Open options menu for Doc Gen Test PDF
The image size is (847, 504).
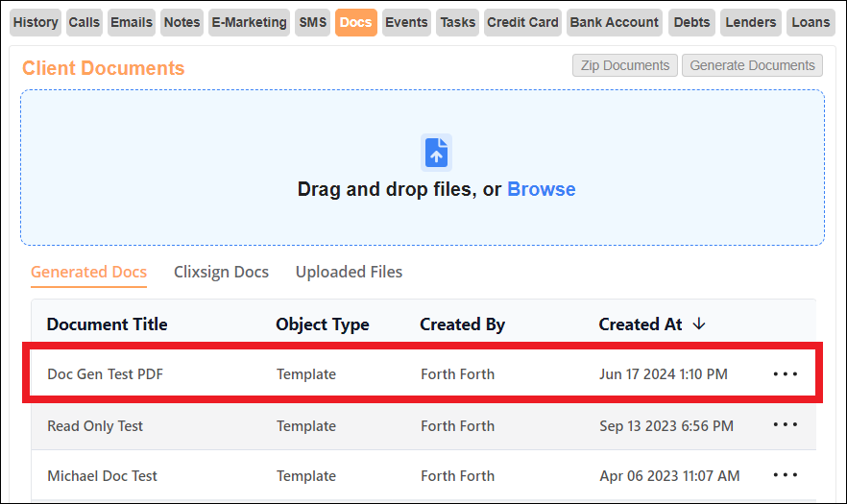pos(785,373)
